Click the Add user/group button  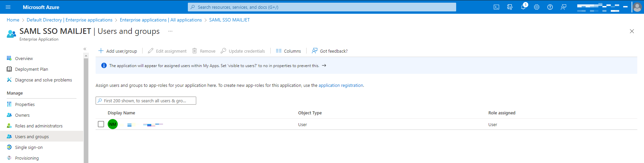[x=118, y=51]
